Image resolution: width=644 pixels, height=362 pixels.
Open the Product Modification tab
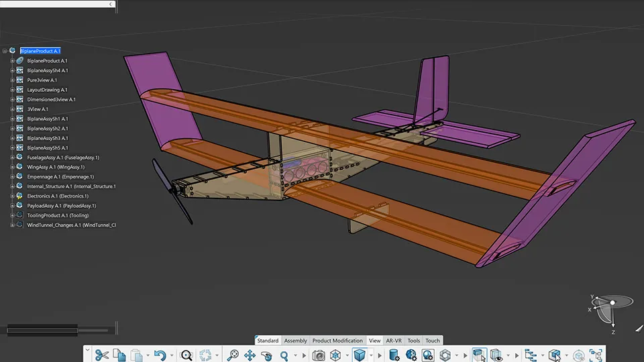[337, 341]
